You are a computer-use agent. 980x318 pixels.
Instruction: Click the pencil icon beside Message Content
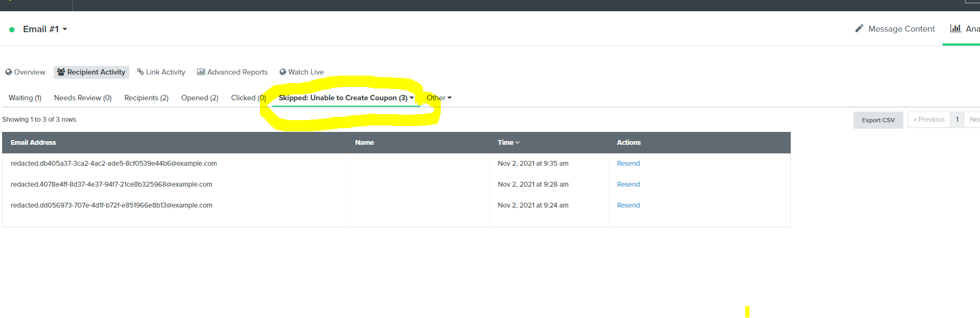(x=859, y=28)
